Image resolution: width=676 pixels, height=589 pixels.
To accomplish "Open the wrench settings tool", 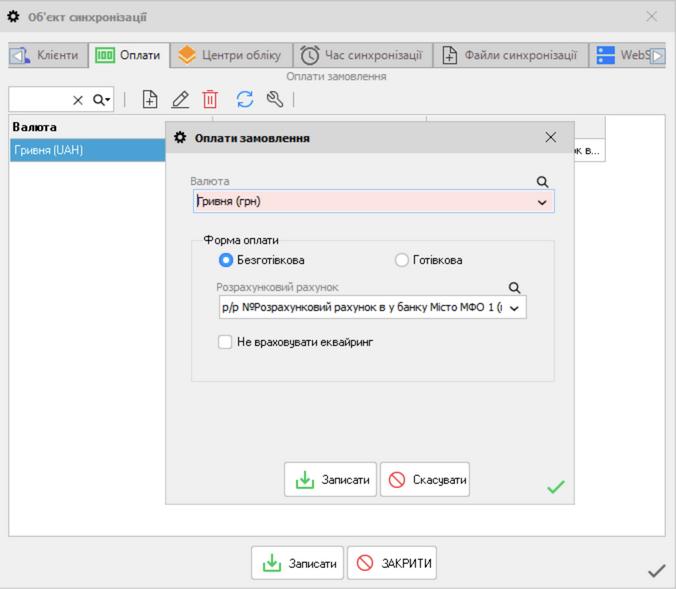I will tap(274, 99).
